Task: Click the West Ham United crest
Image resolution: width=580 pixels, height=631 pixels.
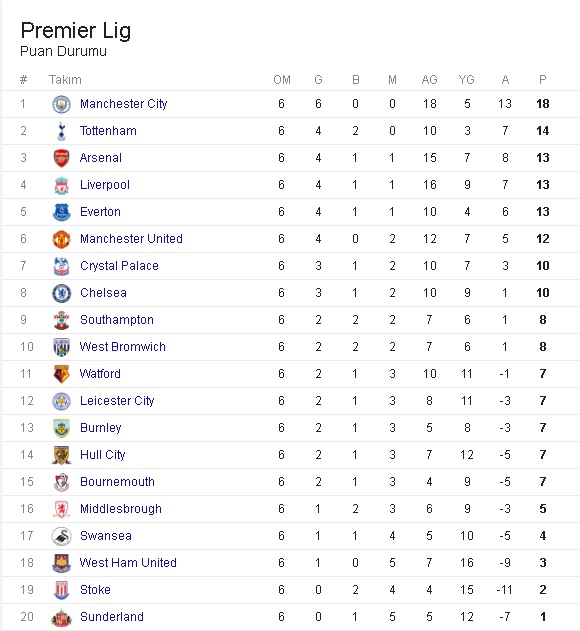Action: click(x=62, y=563)
